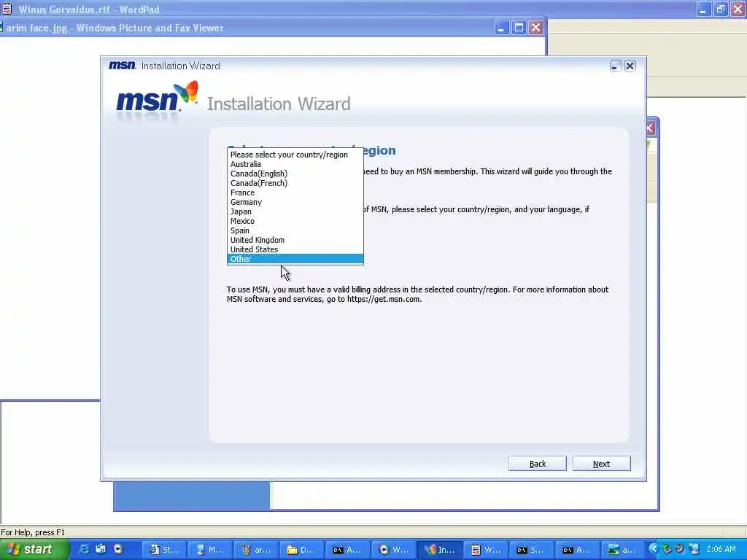Close the Windows Picture and Fax Viewer
The image size is (747, 560).
click(536, 28)
